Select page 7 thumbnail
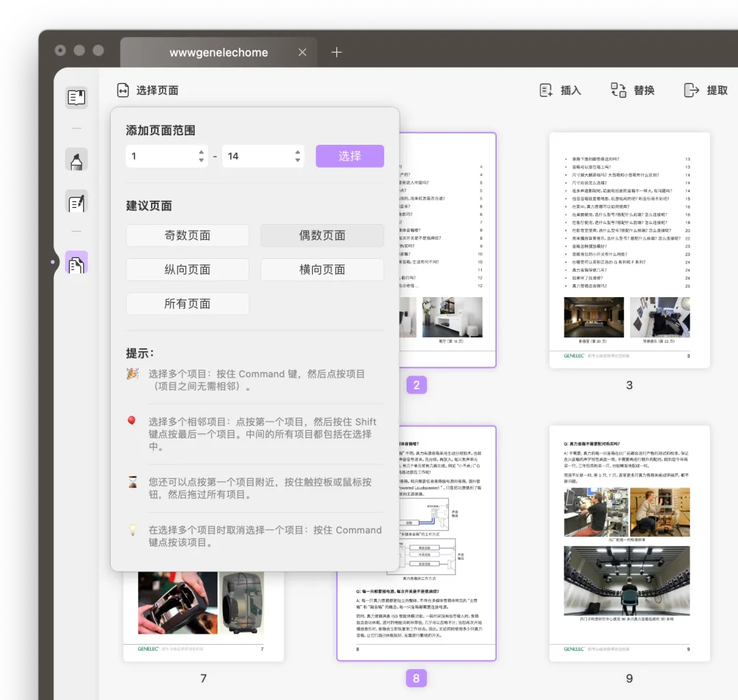Viewport: 738px width, 700px height. 204,616
